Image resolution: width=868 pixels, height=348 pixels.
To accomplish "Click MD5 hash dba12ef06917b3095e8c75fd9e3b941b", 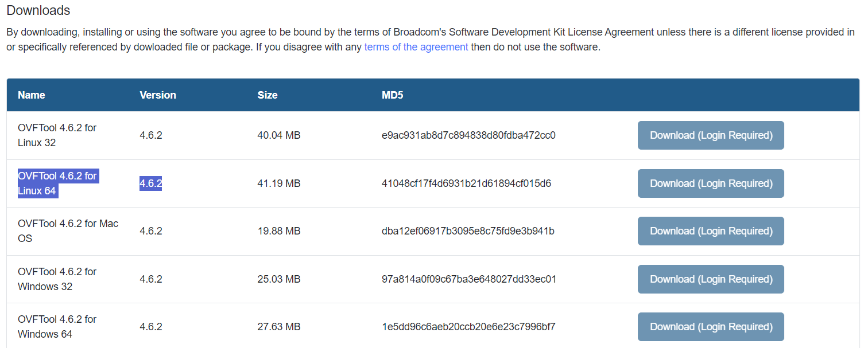I will coord(468,231).
